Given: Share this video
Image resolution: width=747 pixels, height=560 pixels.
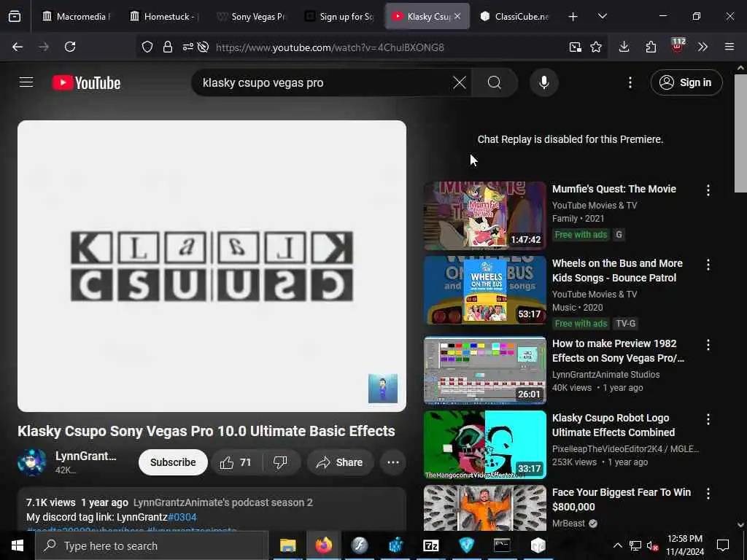Looking at the screenshot, I should [340, 462].
